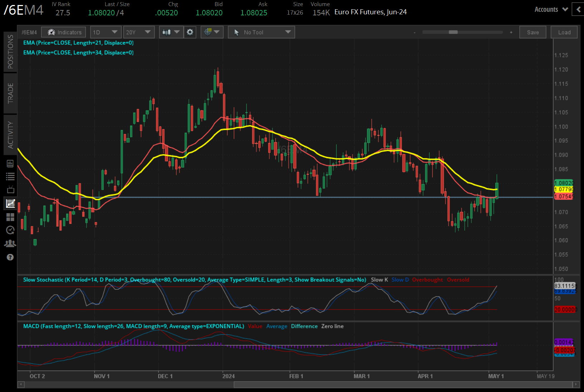Select the Charts icon in left sidebar
Screen dimensions: 584x392
pos(10,203)
